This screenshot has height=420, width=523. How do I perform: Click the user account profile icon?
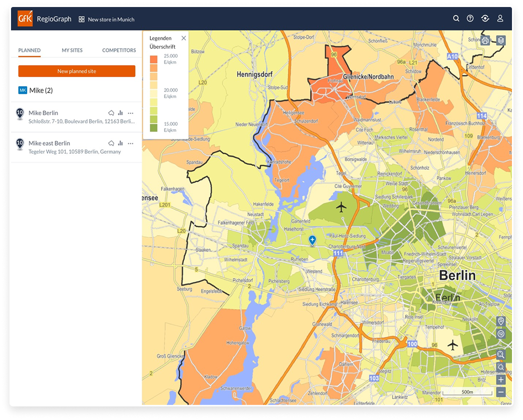pyautogui.click(x=499, y=19)
